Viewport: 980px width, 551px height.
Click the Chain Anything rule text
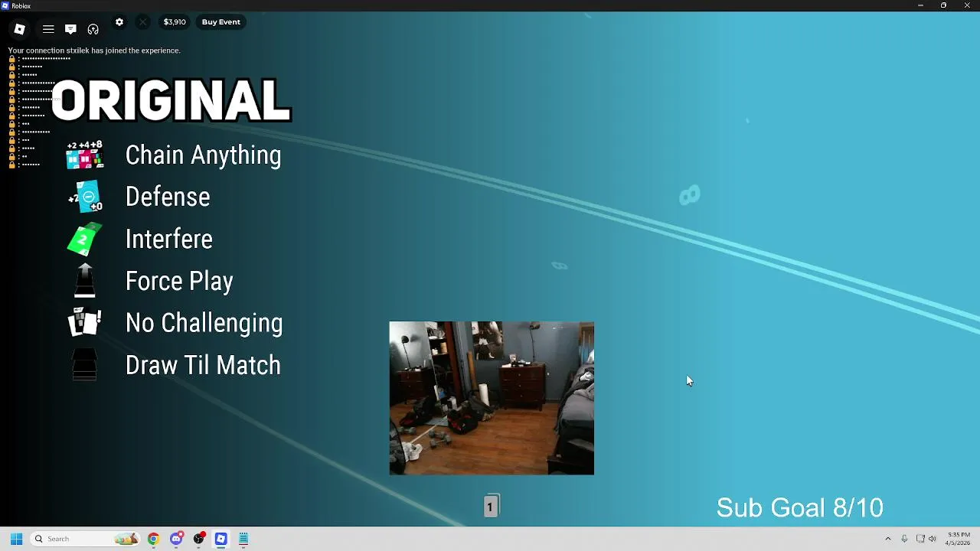[203, 155]
